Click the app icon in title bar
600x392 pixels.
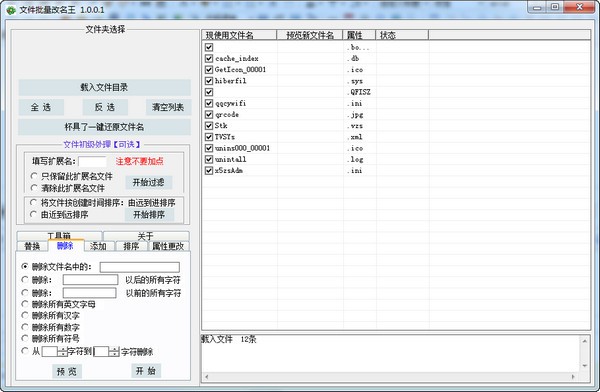tap(11, 10)
